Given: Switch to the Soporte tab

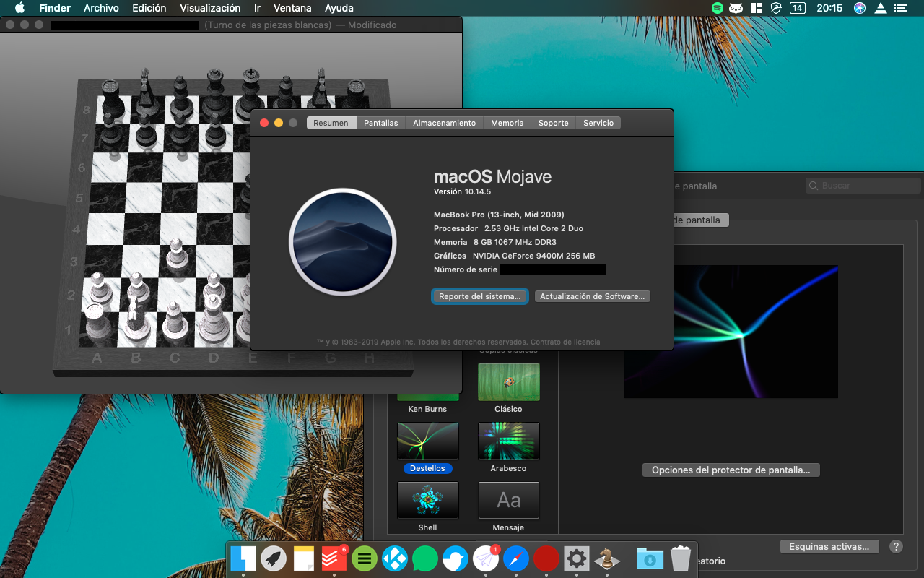Looking at the screenshot, I should click(554, 123).
